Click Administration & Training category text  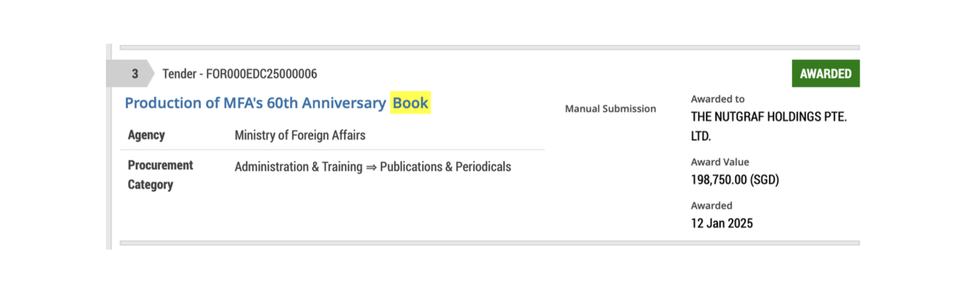click(x=298, y=167)
